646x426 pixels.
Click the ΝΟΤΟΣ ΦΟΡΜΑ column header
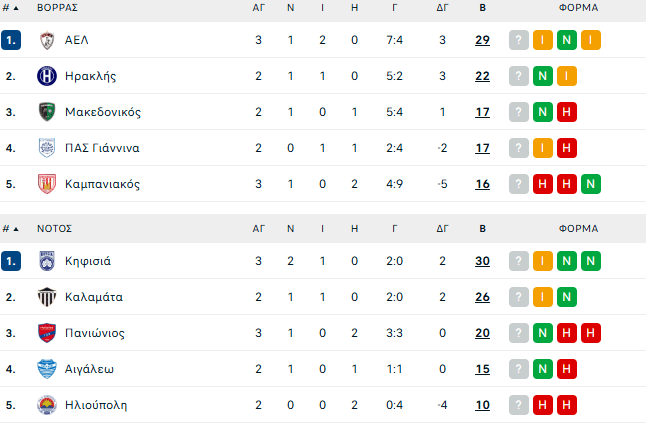578,228
